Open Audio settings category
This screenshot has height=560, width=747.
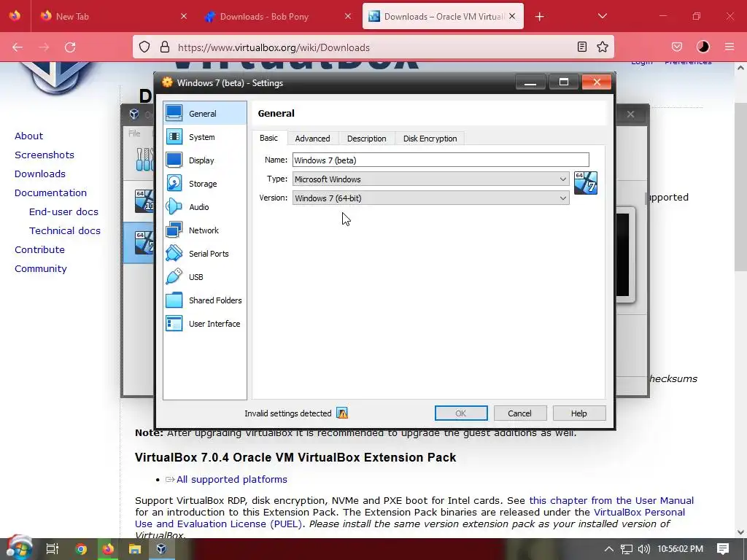(205, 207)
